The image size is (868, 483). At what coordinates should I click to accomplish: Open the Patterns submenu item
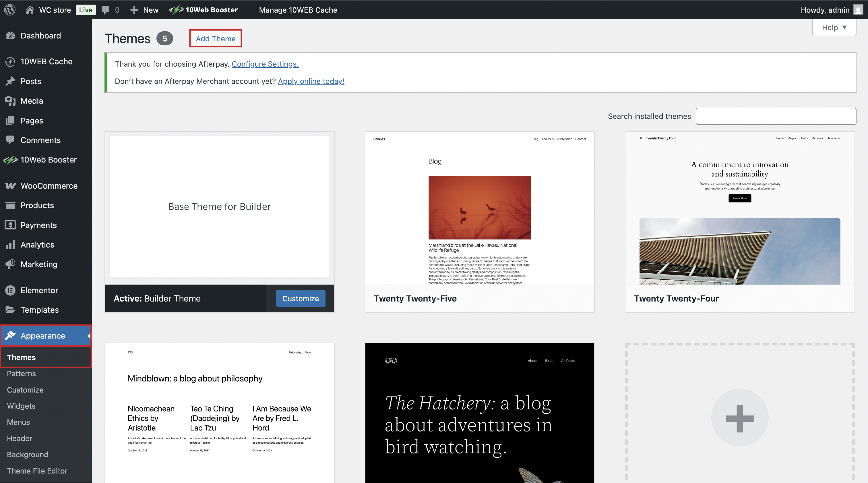pos(21,374)
